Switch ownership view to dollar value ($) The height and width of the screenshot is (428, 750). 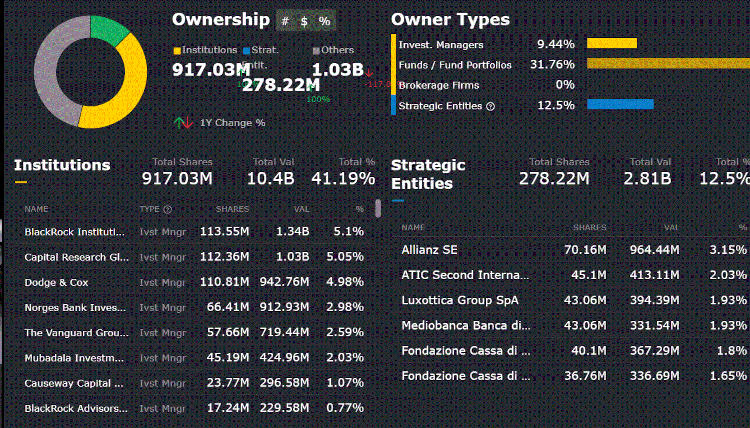pos(304,21)
